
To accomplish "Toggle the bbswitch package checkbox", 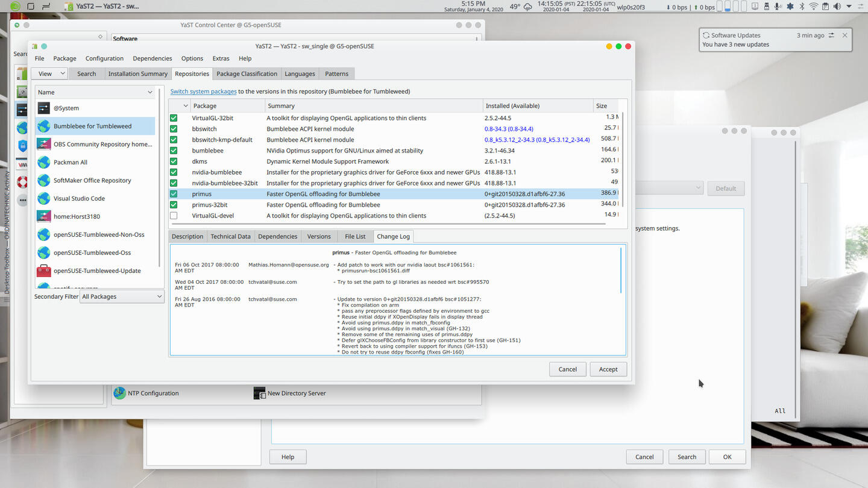I will pyautogui.click(x=174, y=129).
